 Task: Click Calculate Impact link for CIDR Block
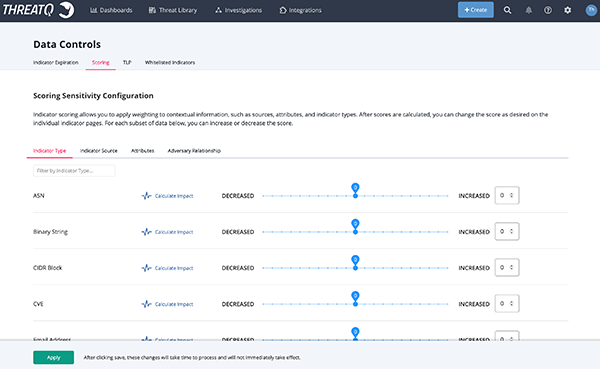tap(174, 268)
